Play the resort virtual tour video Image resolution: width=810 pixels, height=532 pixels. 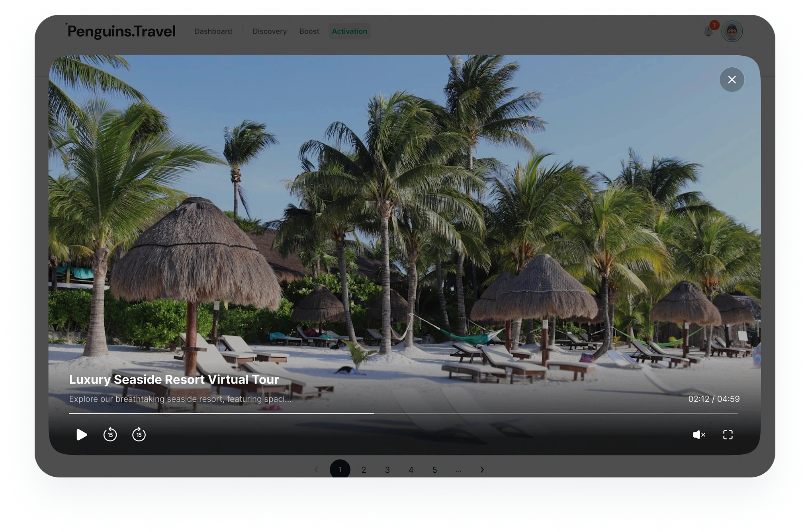pyautogui.click(x=81, y=435)
